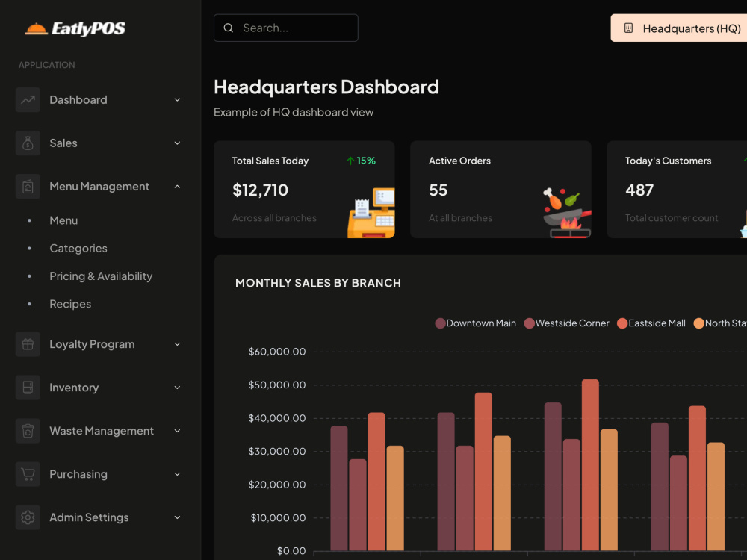
Task: Expand the Waste Management chevron
Action: point(177,431)
